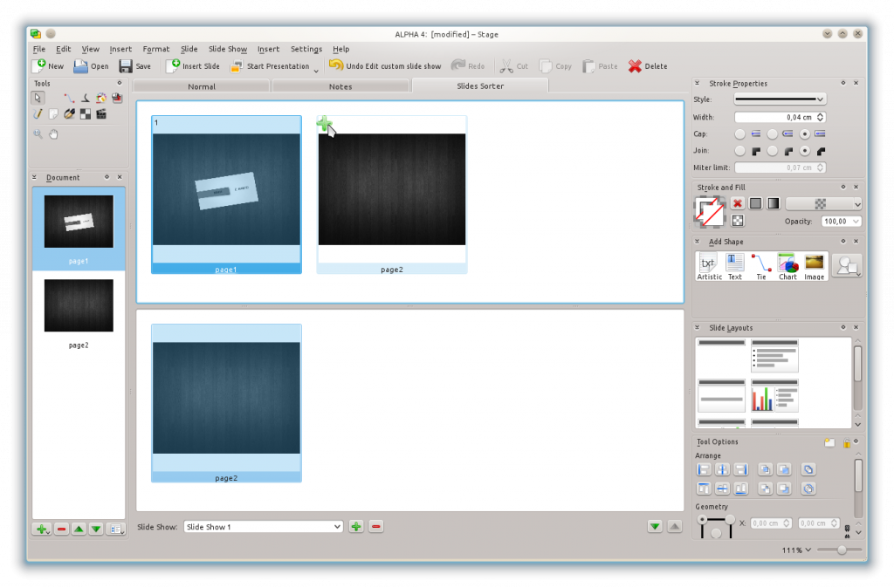Viewport: 894px width, 588px height.
Task: Add a slide show with green plus
Action: pyautogui.click(x=356, y=526)
